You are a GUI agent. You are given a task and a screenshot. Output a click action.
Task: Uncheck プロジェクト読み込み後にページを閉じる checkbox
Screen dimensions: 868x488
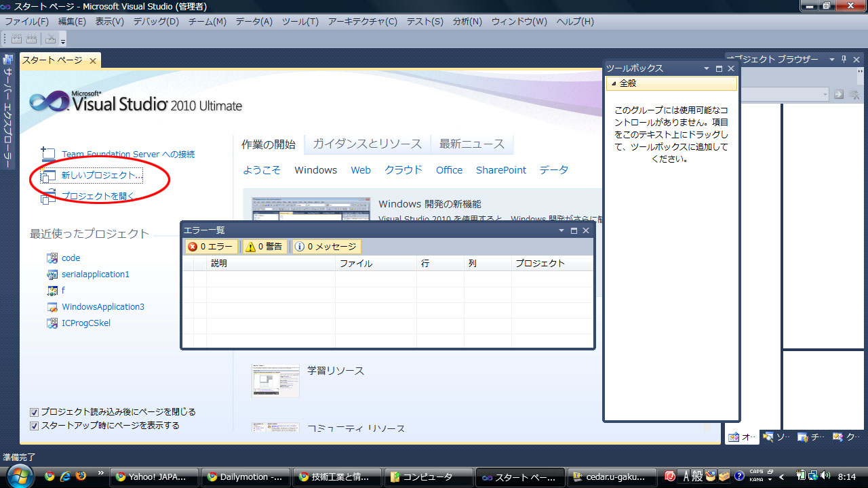pos(34,411)
